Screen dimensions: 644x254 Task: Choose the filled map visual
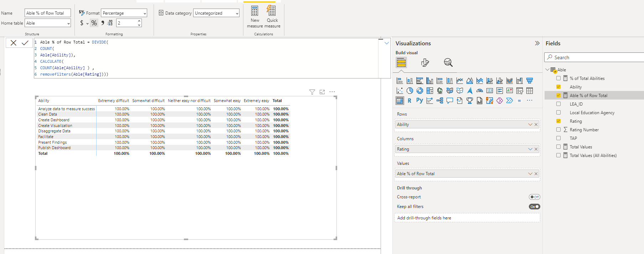point(450,91)
